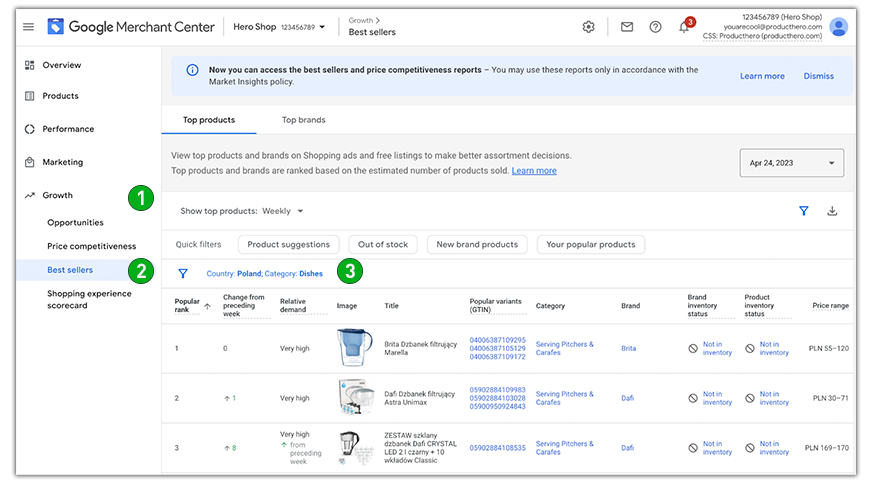Sort by Popular rank arrow
The image size is (872, 484).
[207, 306]
